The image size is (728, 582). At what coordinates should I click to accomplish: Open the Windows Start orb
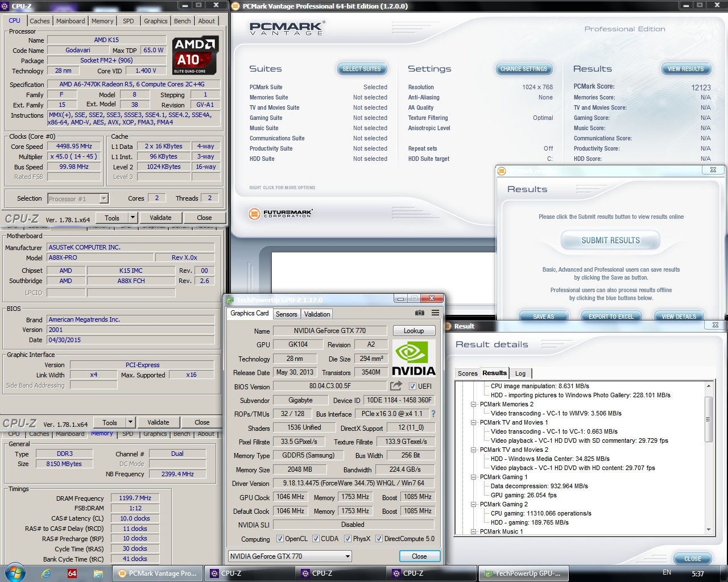[14, 573]
